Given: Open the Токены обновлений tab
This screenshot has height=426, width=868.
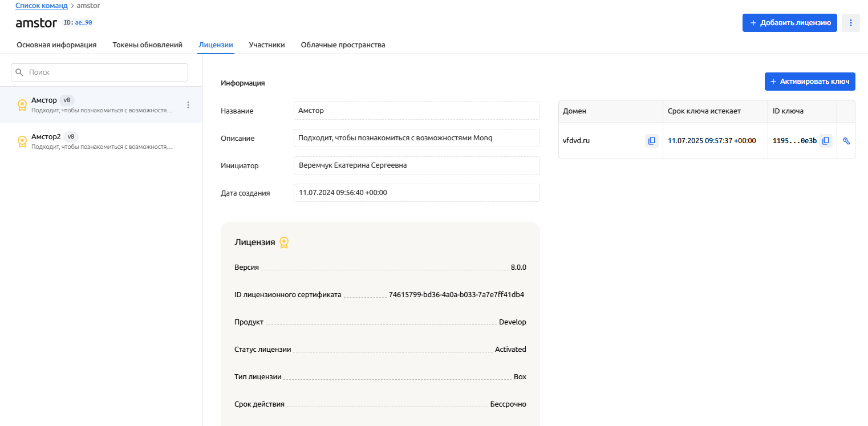Looking at the screenshot, I should 147,45.
